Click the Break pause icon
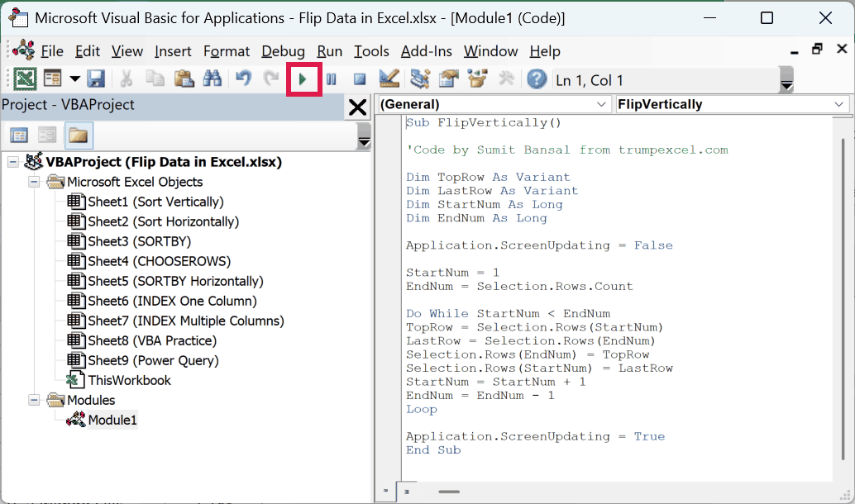The width and height of the screenshot is (855, 504). (x=331, y=80)
